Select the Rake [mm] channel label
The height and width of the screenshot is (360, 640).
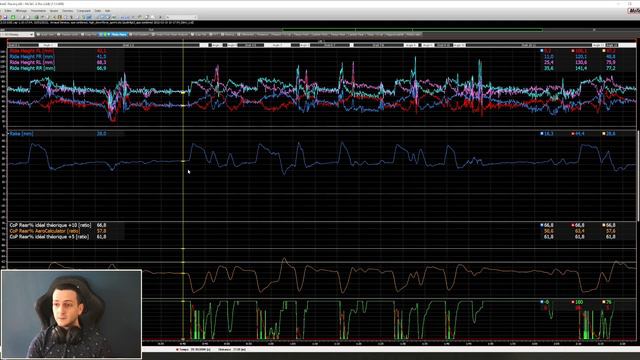22,133
